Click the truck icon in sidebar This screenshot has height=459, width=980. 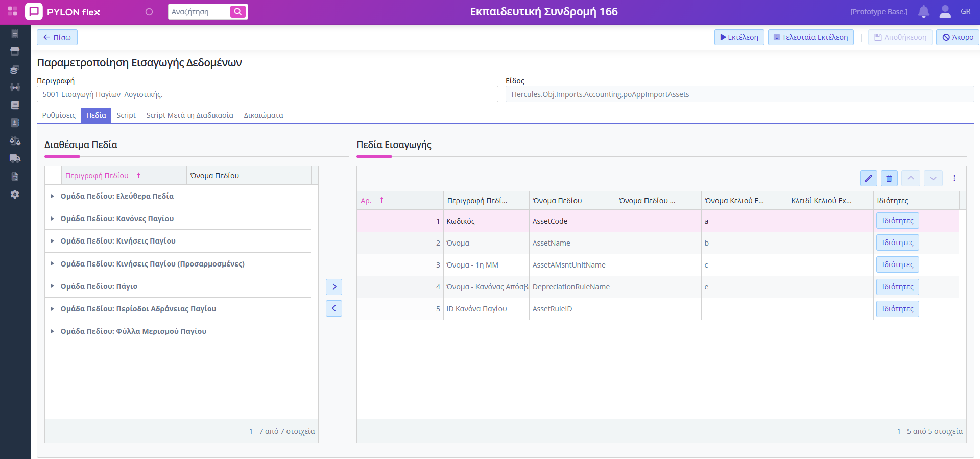click(x=15, y=158)
